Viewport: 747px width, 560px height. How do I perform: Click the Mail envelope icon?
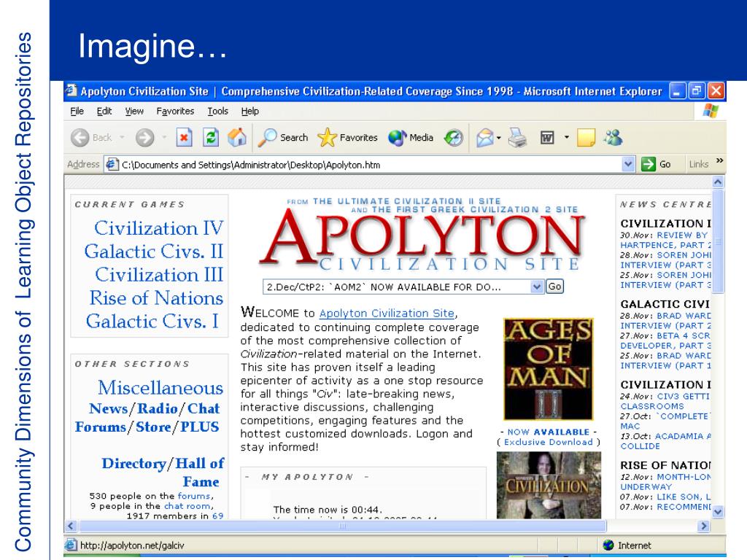coord(484,138)
